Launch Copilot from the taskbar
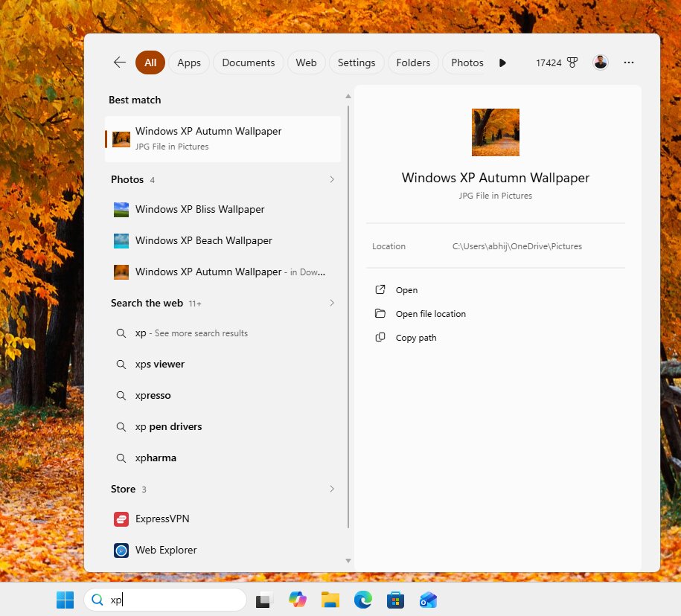The width and height of the screenshot is (681, 616). coord(298,600)
